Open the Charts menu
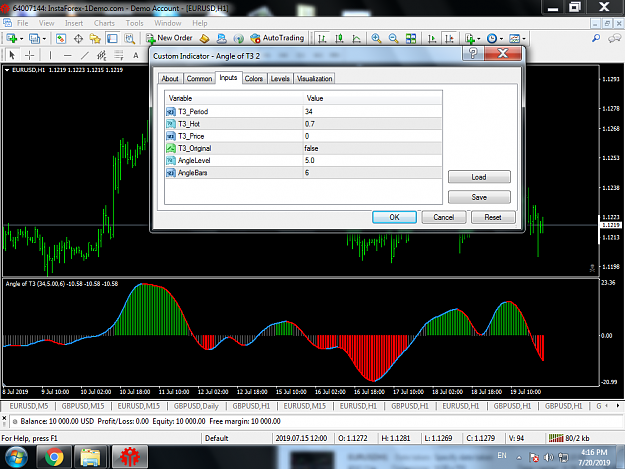This screenshot has width=625, height=469. 104,23
